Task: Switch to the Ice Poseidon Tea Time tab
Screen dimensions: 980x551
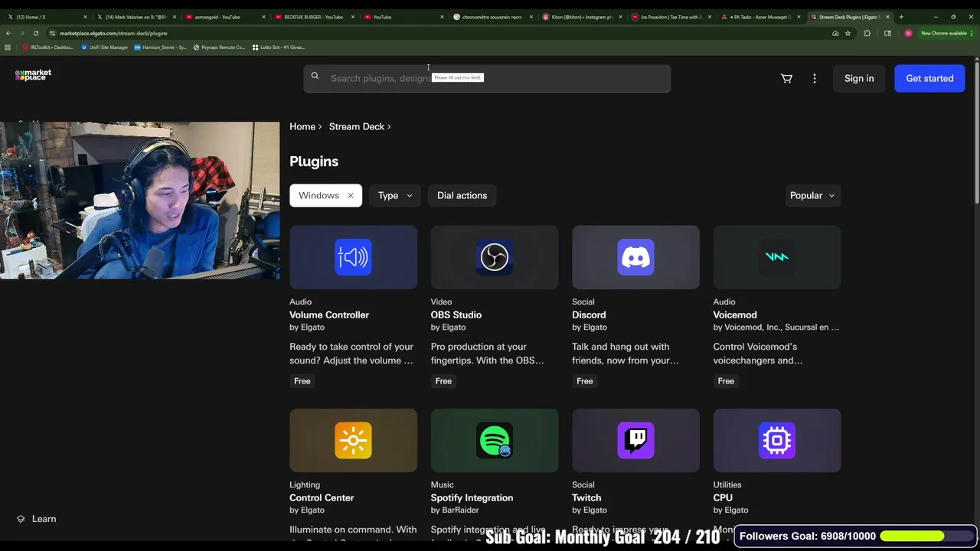Action: pyautogui.click(x=671, y=17)
